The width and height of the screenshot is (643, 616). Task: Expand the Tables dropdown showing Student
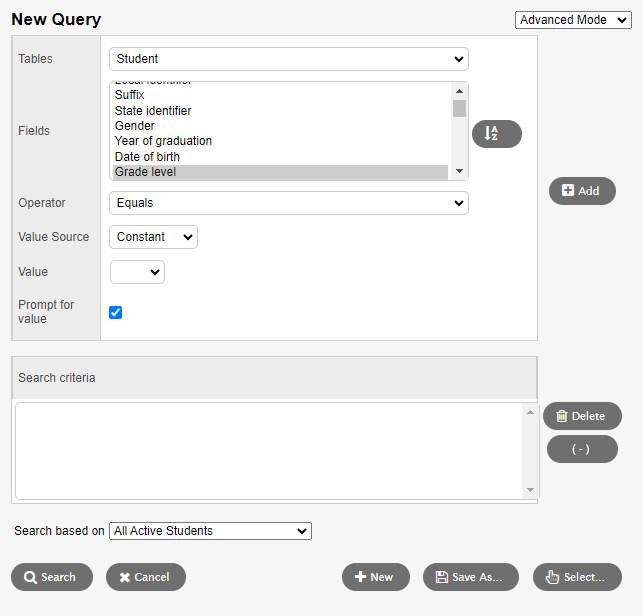click(288, 59)
